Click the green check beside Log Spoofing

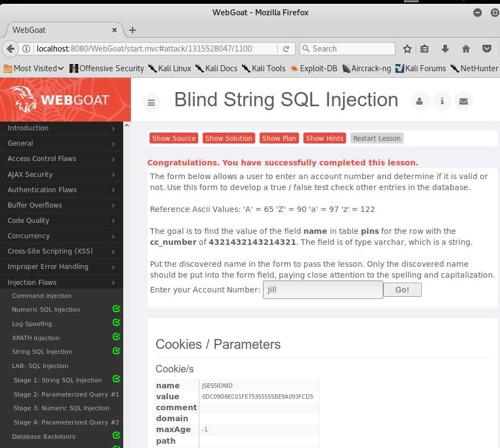click(x=117, y=323)
